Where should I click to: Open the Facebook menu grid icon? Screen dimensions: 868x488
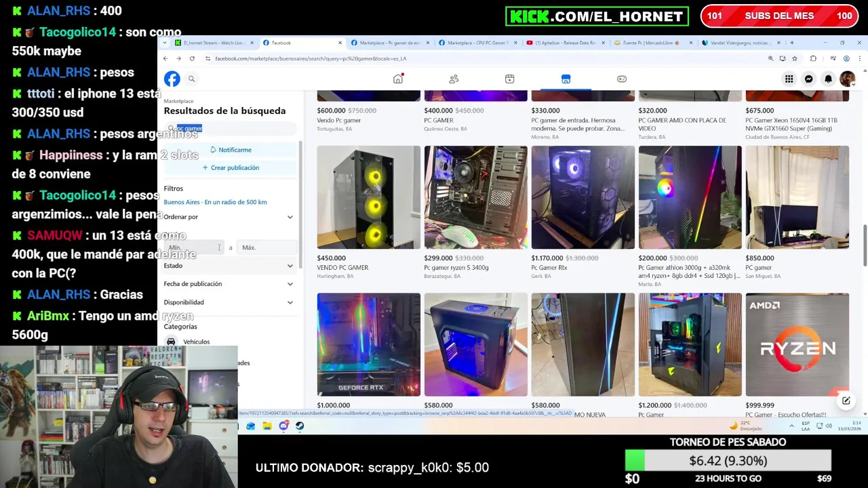pyautogui.click(x=789, y=79)
